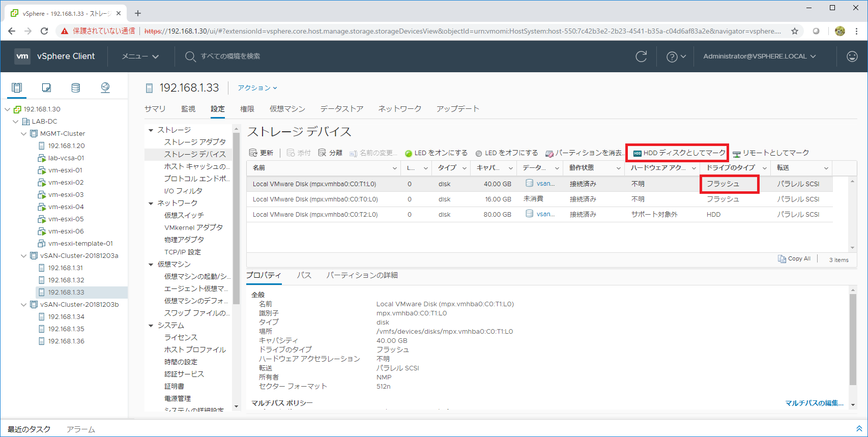Click the マルチパスの編集 link
Screen dimensions: 868x437
tap(815, 403)
